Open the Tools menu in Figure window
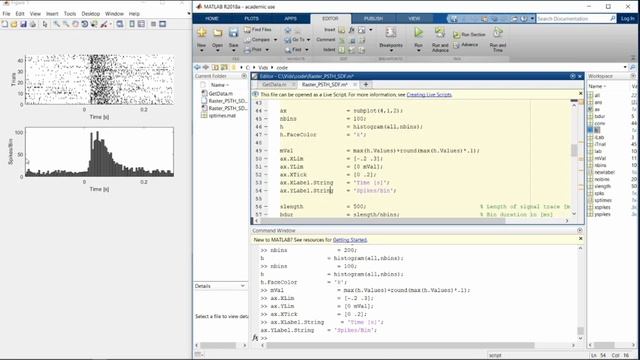Image resolution: width=640 pixels, height=360 pixels. [70, 13]
